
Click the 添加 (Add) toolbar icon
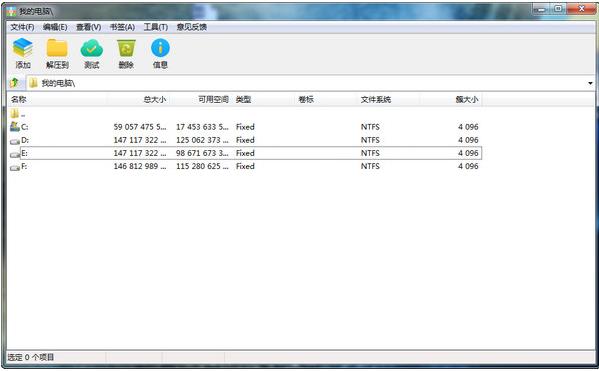[23, 48]
